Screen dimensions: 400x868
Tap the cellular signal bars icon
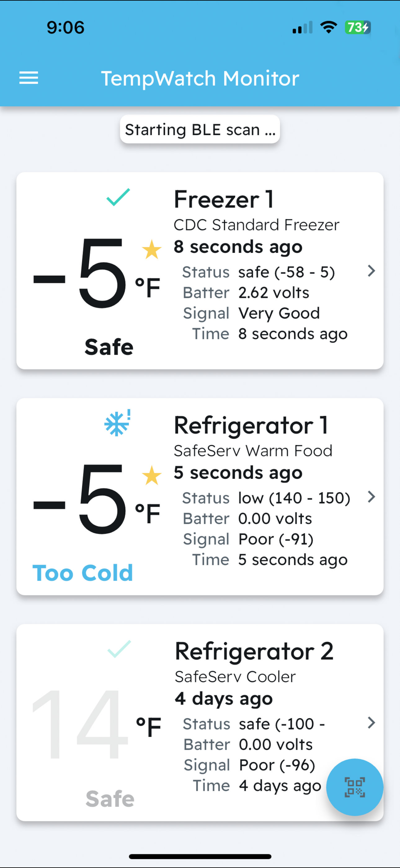coord(302,27)
